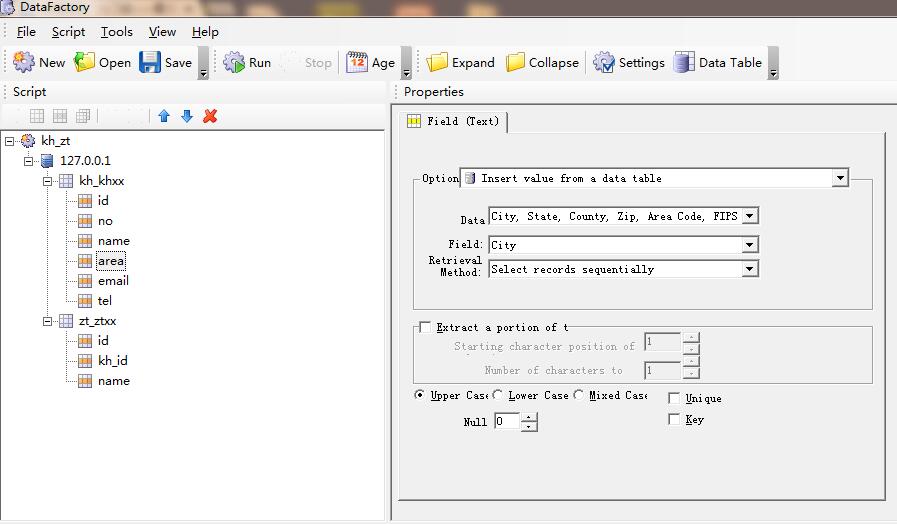Viewport: 897px width, 524px height.
Task: Open Settings from the toolbar
Action: pos(629,62)
